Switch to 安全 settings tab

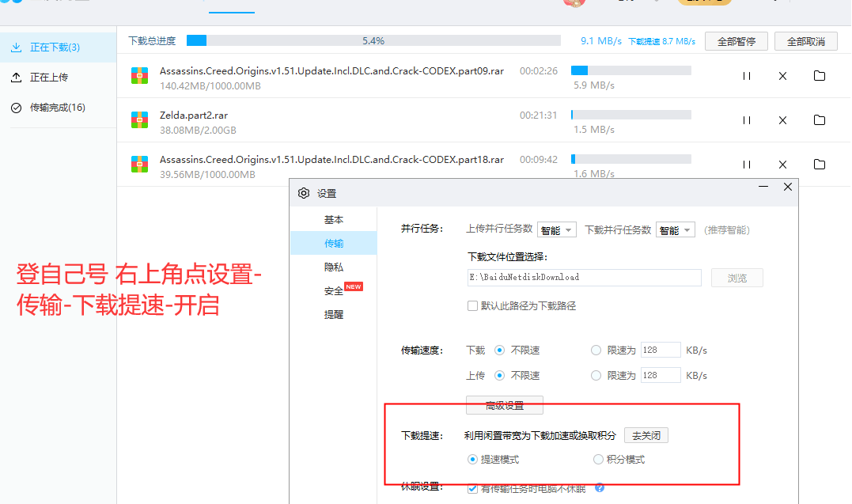(334, 291)
